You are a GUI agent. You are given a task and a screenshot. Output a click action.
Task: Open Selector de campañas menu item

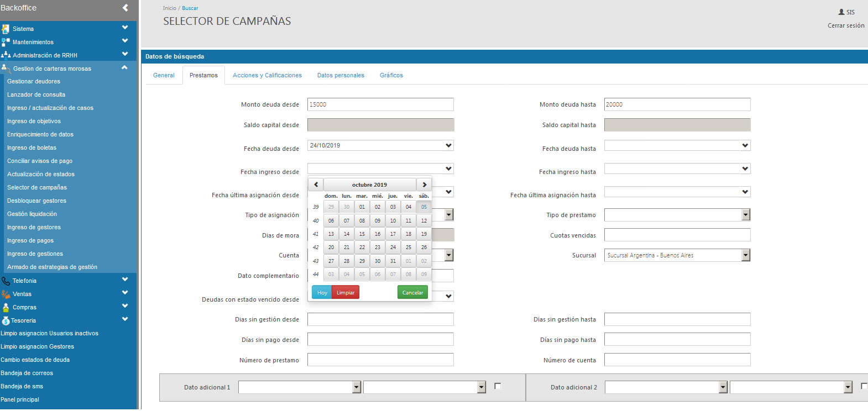click(37, 187)
